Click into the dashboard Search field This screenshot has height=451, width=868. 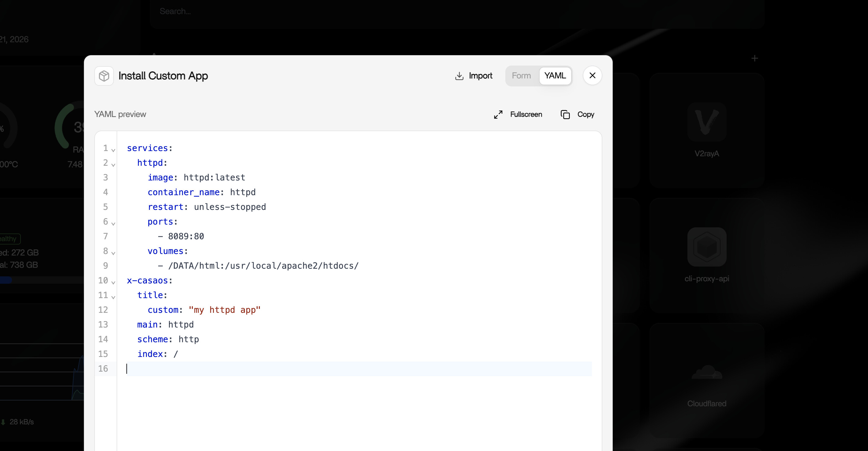[x=457, y=11]
